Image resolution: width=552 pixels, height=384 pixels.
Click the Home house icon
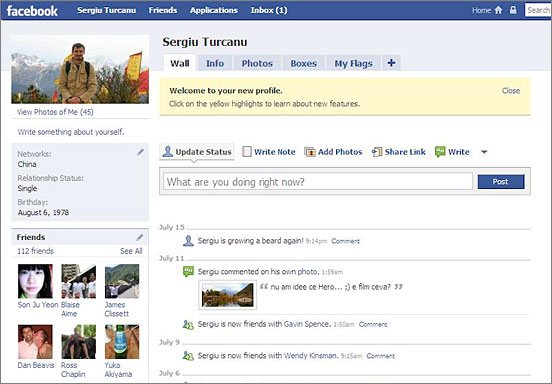pos(498,10)
